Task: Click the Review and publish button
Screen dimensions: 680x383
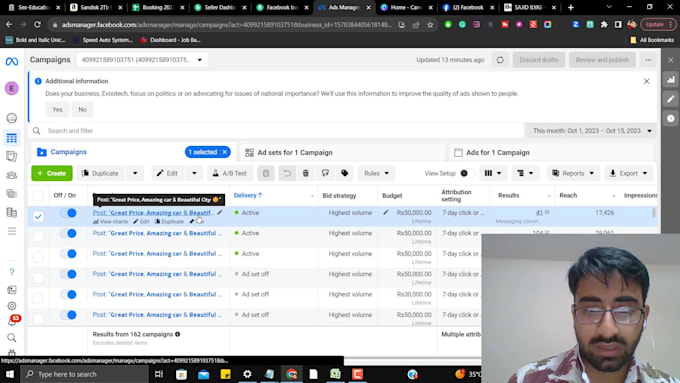Action: [x=602, y=60]
